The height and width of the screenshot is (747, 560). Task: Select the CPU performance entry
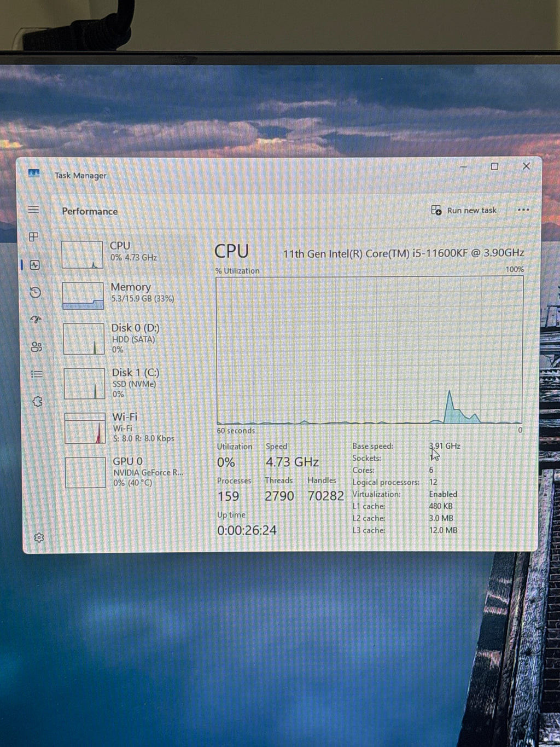coord(127,254)
